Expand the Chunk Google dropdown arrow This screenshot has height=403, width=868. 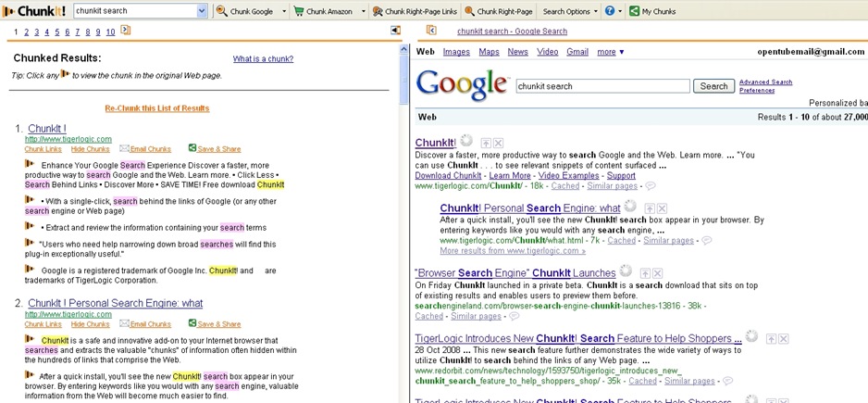[283, 11]
